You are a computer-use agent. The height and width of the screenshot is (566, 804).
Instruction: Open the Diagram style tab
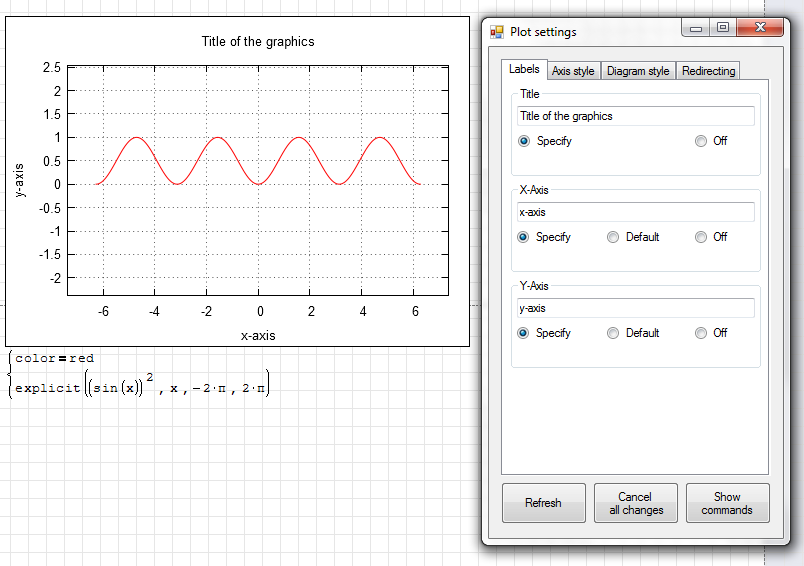coord(637,71)
